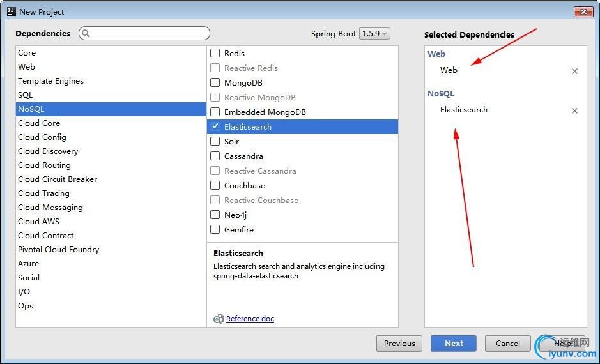This screenshot has height=364, width=600.
Task: Click the Cancel button
Action: 507,344
